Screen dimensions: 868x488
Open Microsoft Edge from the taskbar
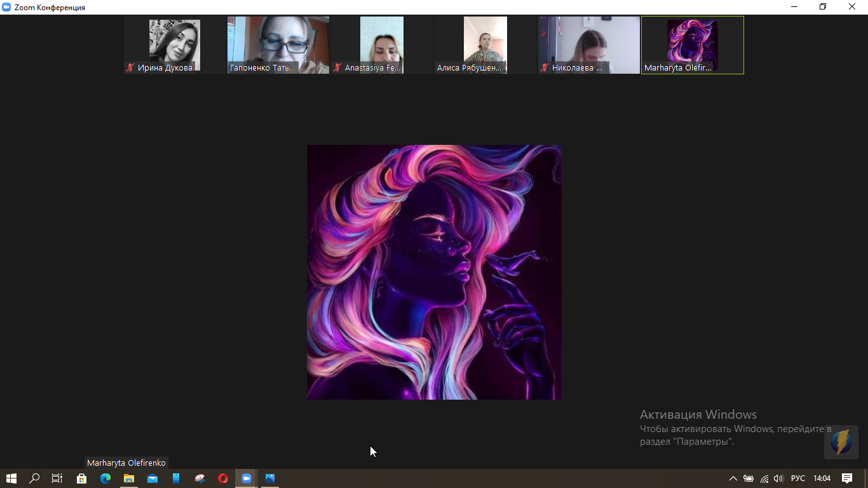point(105,478)
